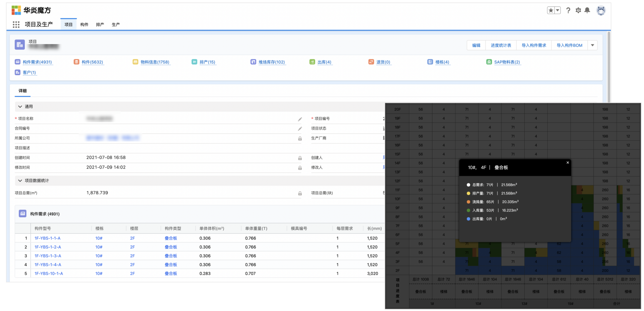This screenshot has width=644, height=311.
Task: Click the 导入构件需求 button
Action: 534,45
